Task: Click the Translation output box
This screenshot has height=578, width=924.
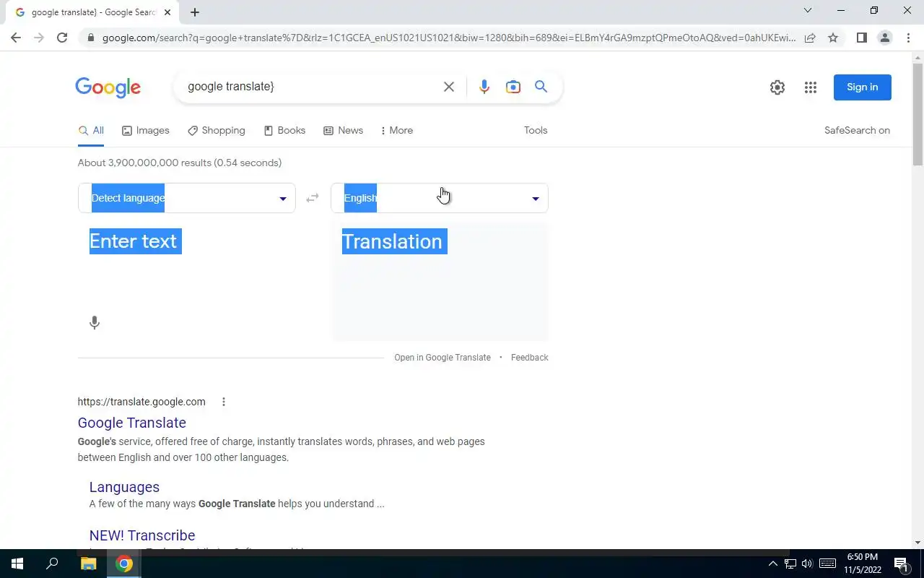Action: (440, 282)
